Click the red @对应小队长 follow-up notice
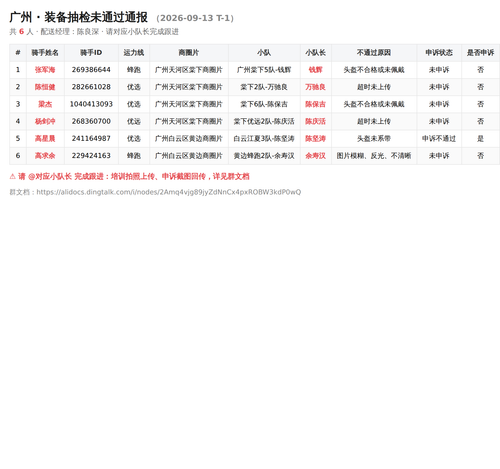Viewport: 500px width, 469px height. tap(129, 176)
